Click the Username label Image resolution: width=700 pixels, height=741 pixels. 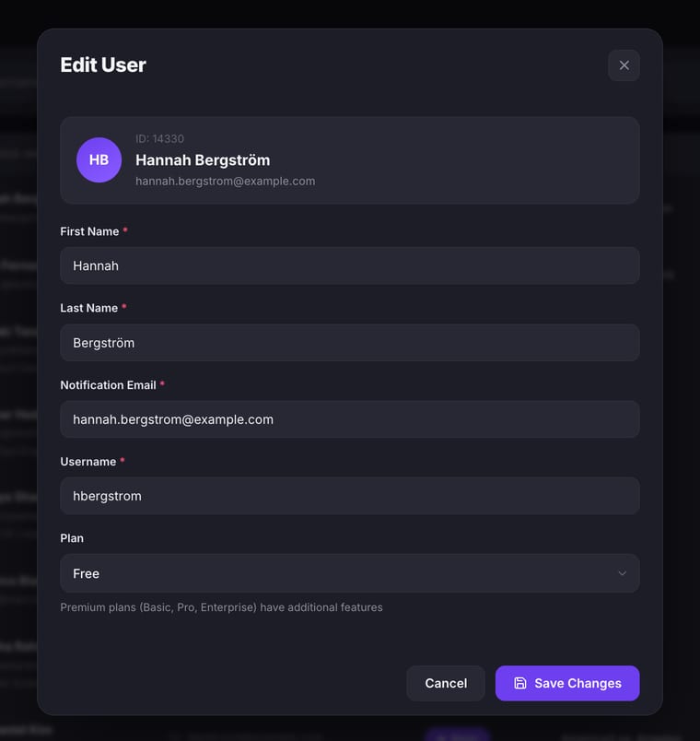(x=87, y=462)
